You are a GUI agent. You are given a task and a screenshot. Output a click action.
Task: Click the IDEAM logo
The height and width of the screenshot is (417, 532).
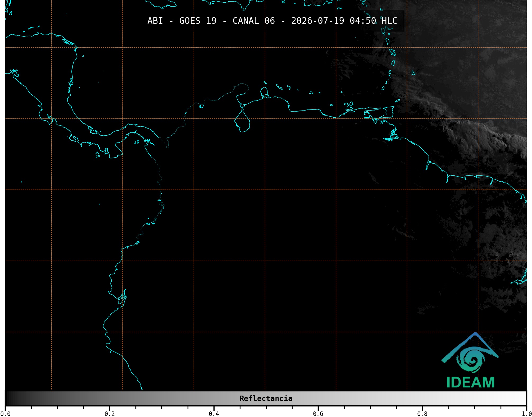(470, 360)
